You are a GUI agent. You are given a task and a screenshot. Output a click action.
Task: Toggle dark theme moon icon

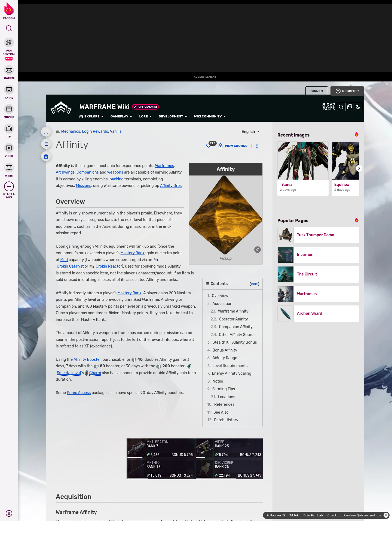(x=358, y=107)
